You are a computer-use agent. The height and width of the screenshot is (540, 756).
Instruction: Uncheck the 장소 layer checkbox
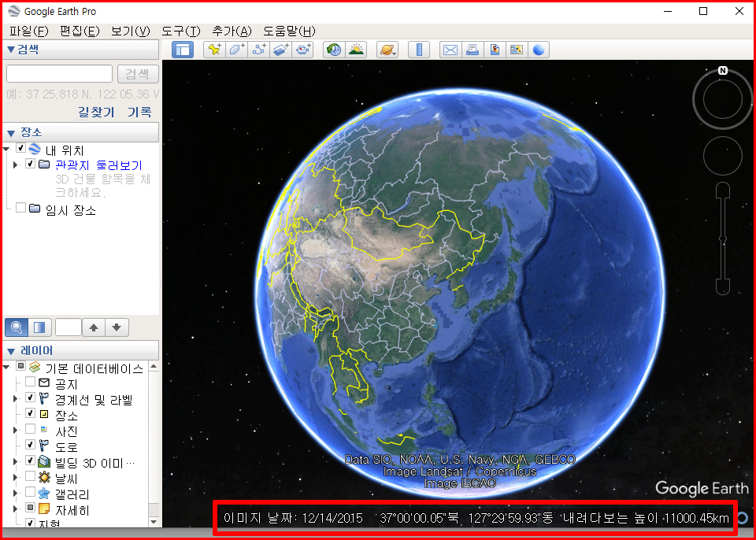tap(31, 412)
